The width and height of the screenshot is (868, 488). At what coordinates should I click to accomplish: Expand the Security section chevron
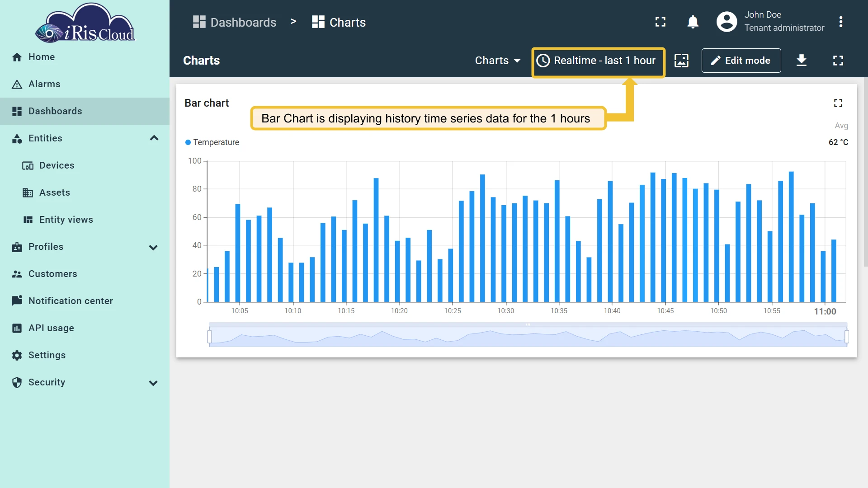click(x=154, y=383)
